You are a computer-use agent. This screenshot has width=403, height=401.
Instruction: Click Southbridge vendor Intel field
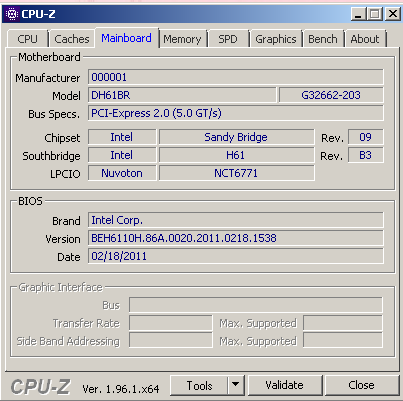pyautogui.click(x=122, y=155)
